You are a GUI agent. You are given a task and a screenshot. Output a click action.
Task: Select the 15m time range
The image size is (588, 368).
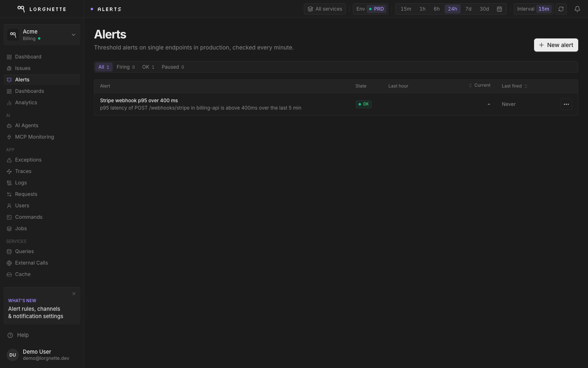point(406,9)
